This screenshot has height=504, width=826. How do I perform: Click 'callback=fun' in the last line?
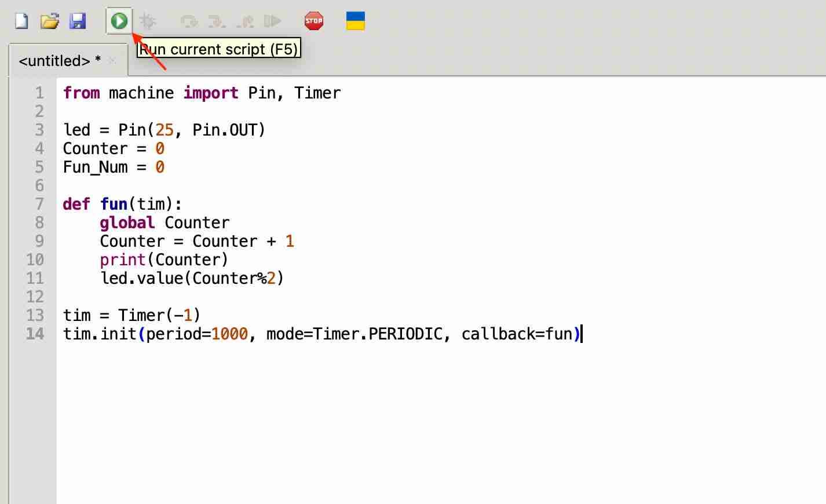[x=517, y=334]
